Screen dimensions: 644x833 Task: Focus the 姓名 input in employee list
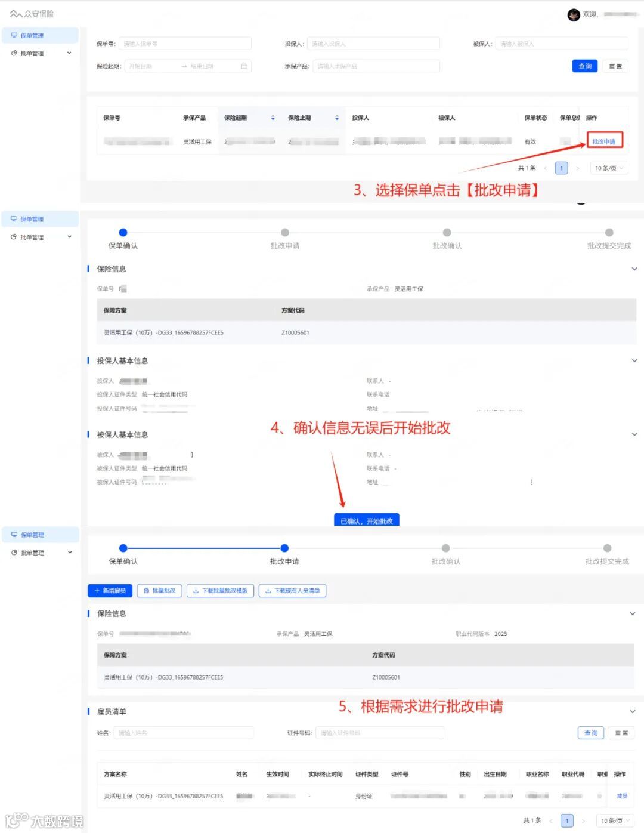184,733
